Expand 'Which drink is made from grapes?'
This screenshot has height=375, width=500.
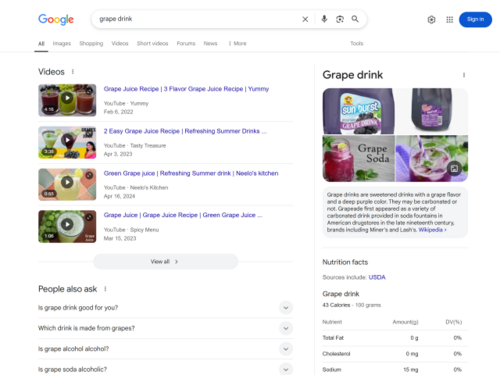[165, 328]
